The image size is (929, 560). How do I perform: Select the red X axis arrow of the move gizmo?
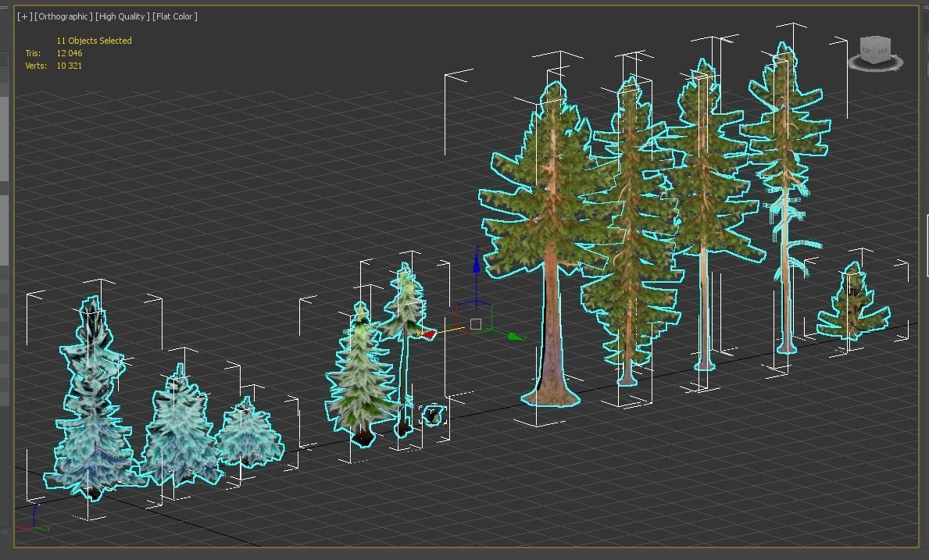[427, 334]
